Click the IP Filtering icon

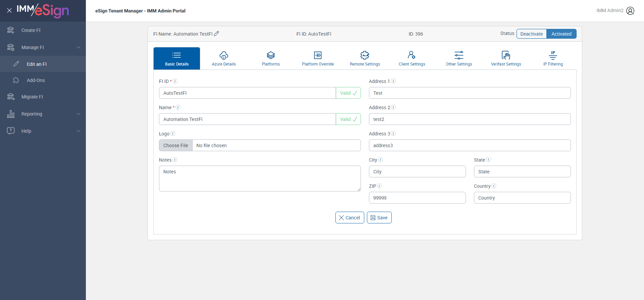click(553, 55)
